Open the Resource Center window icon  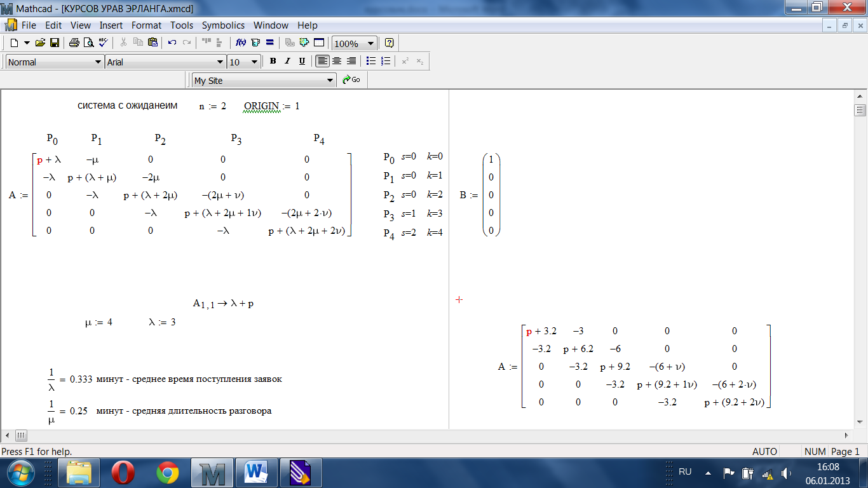(319, 43)
